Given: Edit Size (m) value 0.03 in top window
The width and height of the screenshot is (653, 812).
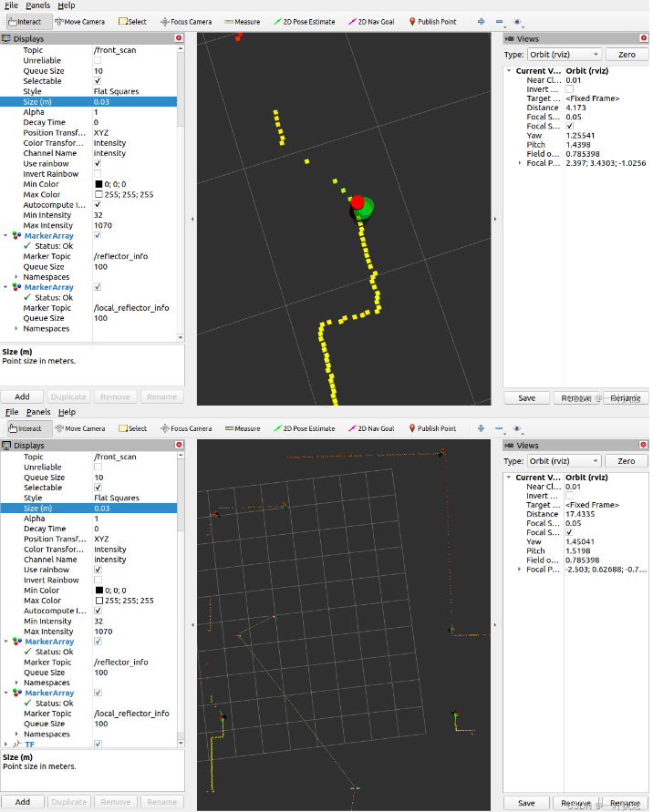Looking at the screenshot, I should 135,101.
